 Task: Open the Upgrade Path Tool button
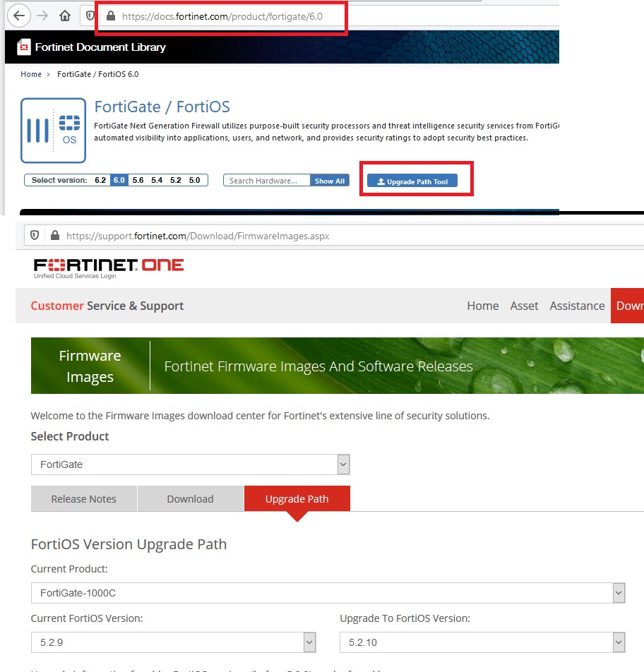[x=412, y=181]
